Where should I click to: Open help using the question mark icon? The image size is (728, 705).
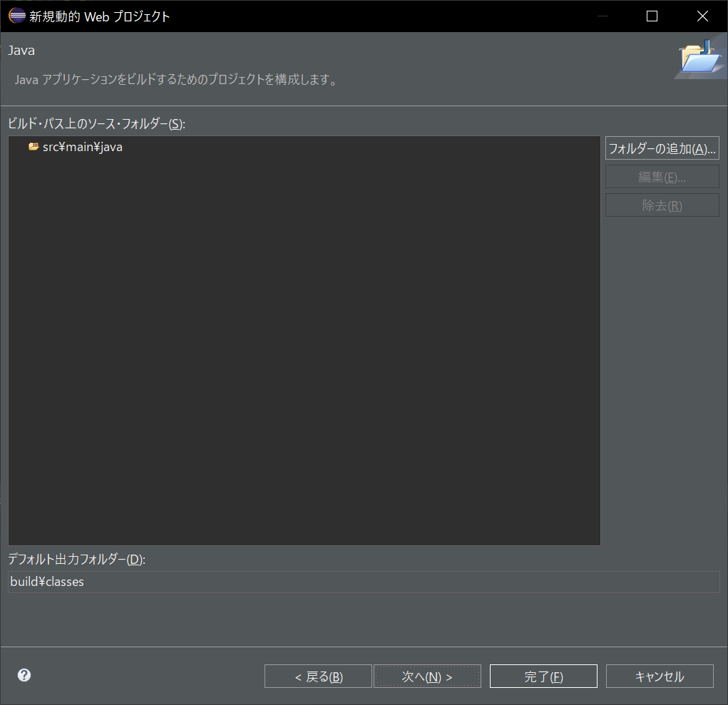tap(24, 674)
